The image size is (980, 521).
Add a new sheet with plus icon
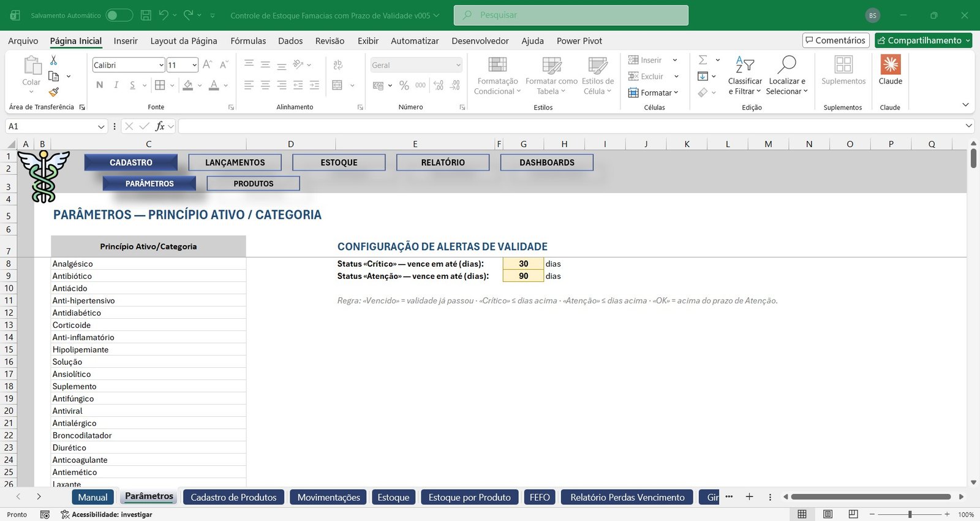(x=749, y=496)
